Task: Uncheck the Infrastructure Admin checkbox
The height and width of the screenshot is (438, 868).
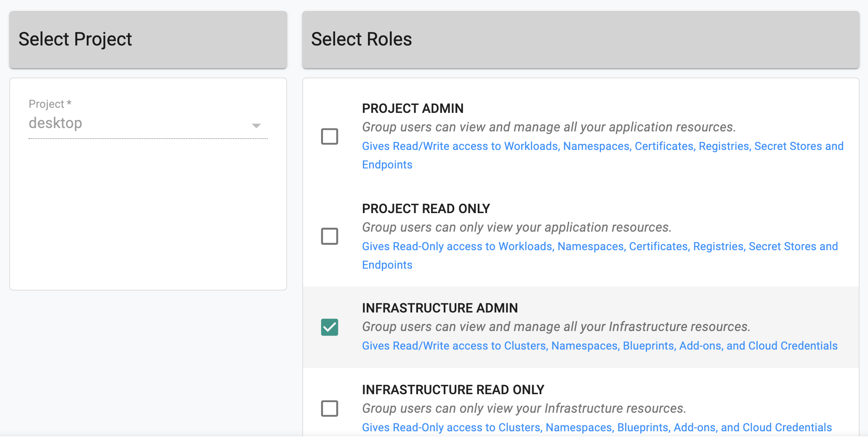Action: coord(330,327)
